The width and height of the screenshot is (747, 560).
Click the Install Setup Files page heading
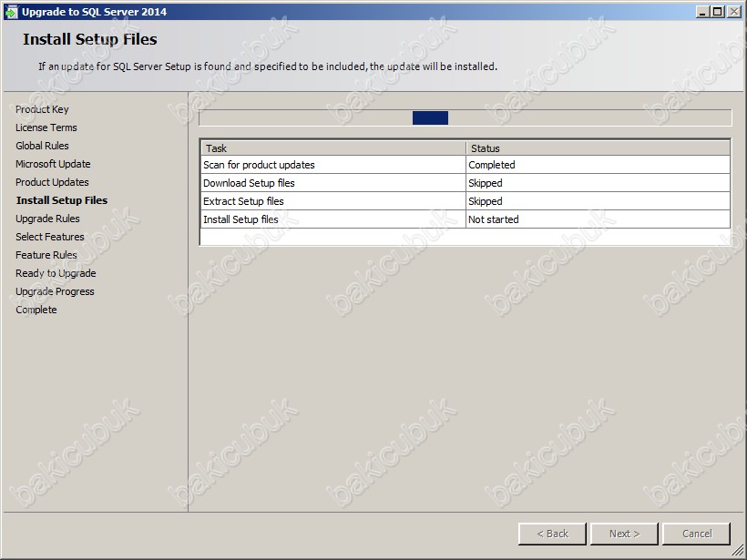(x=90, y=39)
